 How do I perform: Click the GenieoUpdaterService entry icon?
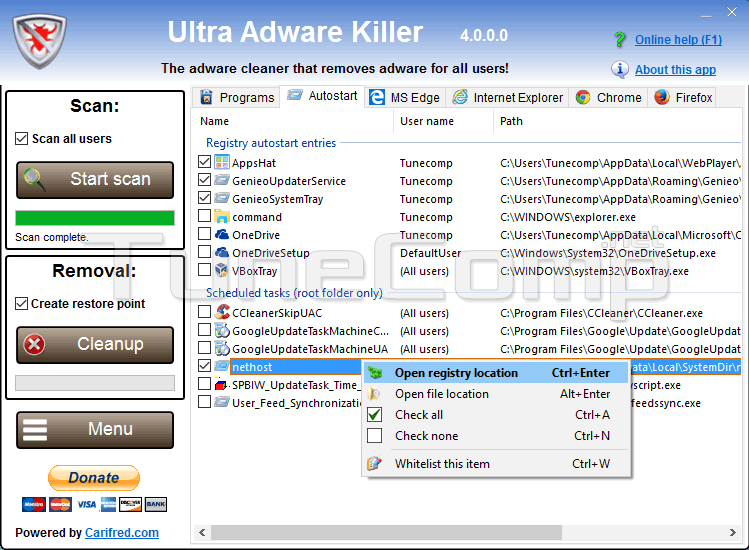pyautogui.click(x=222, y=180)
